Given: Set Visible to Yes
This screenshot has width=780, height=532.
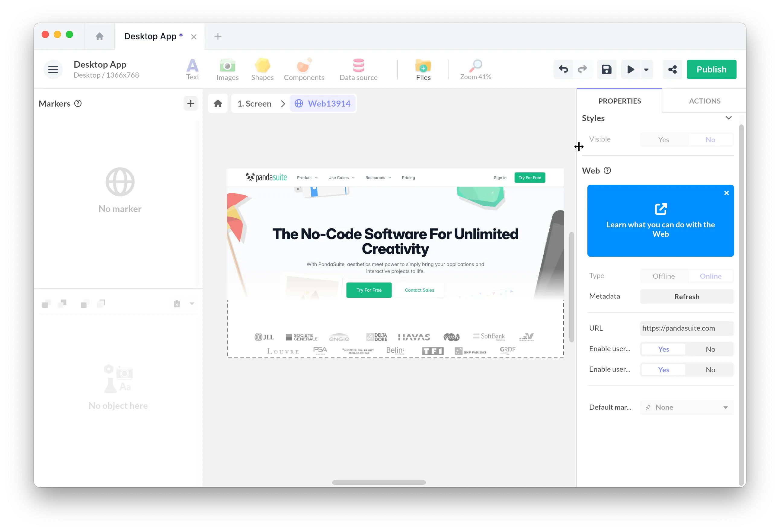Looking at the screenshot, I should 663,139.
